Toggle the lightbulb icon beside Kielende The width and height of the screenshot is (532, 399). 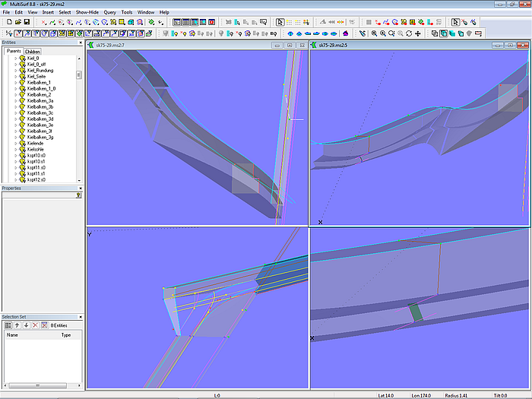pos(22,143)
